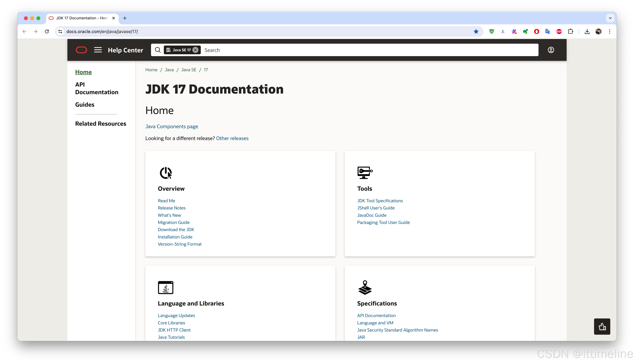Image resolution: width=634 pixels, height=364 pixels.
Task: Click the thumbs-up feedback button
Action: coord(602,327)
